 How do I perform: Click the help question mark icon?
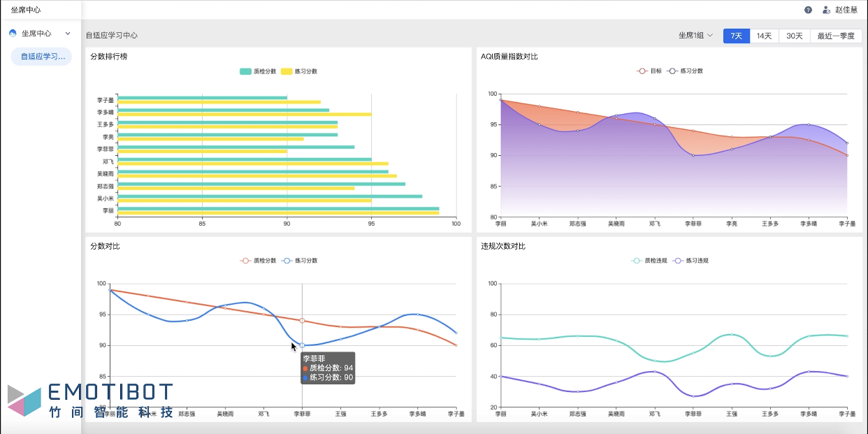[x=808, y=10]
